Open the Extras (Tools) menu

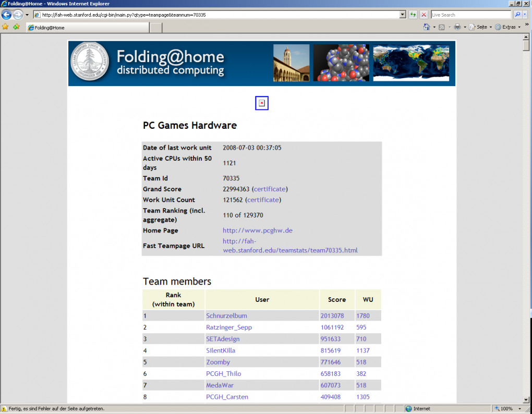point(507,27)
